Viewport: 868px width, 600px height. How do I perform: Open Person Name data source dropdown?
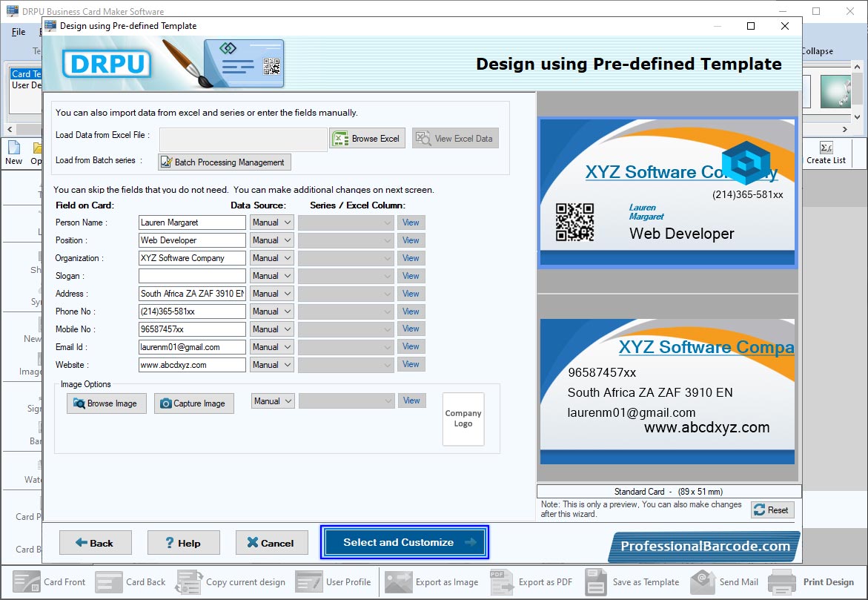(272, 222)
